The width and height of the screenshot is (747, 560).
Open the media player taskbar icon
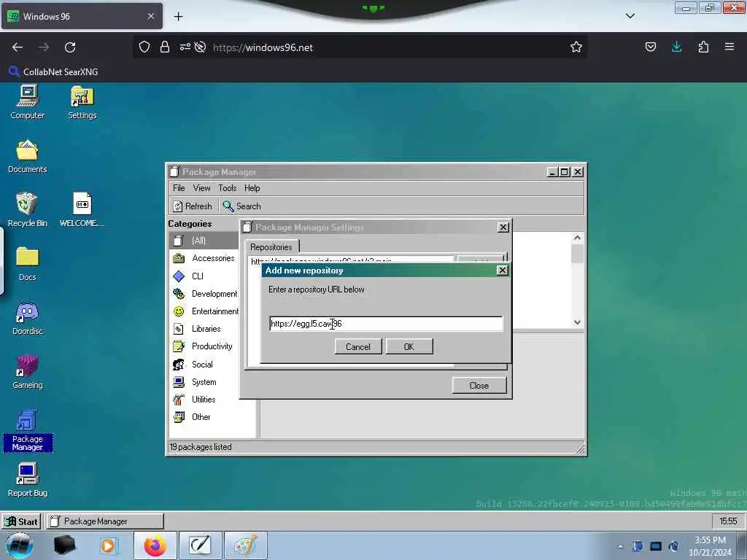(x=108, y=545)
